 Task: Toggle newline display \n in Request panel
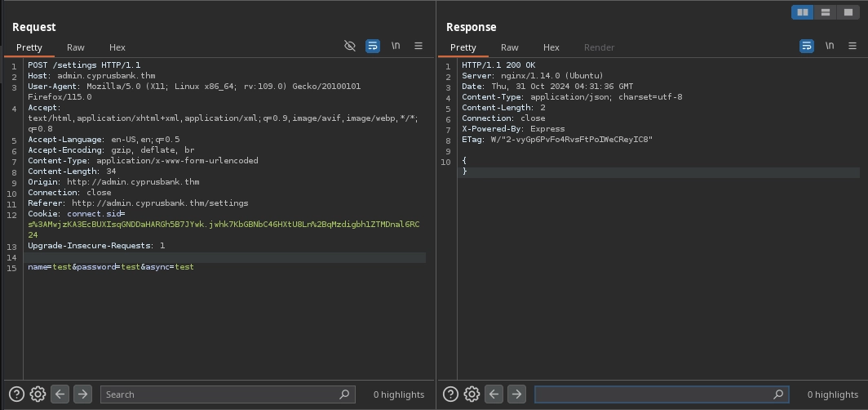[x=396, y=47]
